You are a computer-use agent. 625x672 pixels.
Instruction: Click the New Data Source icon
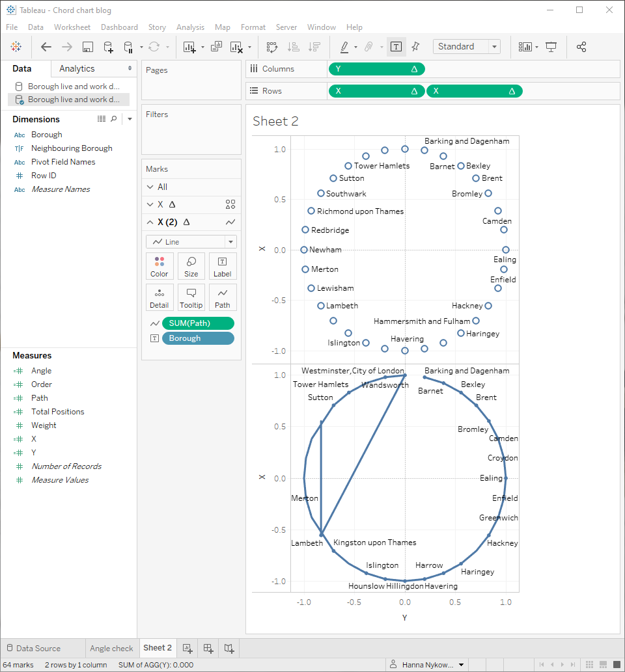point(108,47)
